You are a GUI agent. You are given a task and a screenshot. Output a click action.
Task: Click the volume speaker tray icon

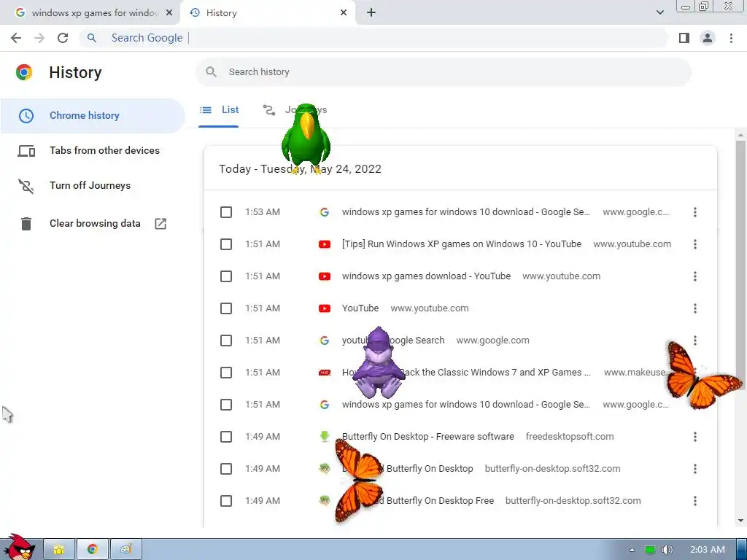pyautogui.click(x=667, y=550)
